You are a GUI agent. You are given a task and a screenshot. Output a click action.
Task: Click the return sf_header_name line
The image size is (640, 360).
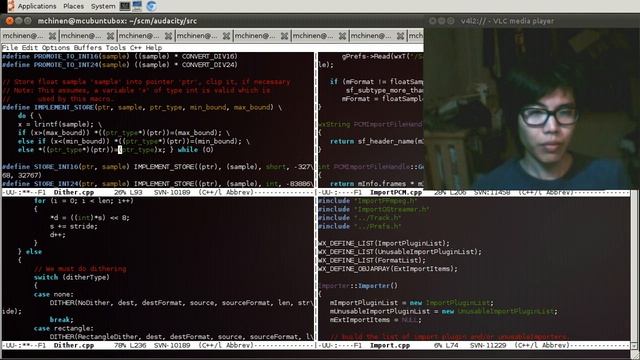coord(377,141)
